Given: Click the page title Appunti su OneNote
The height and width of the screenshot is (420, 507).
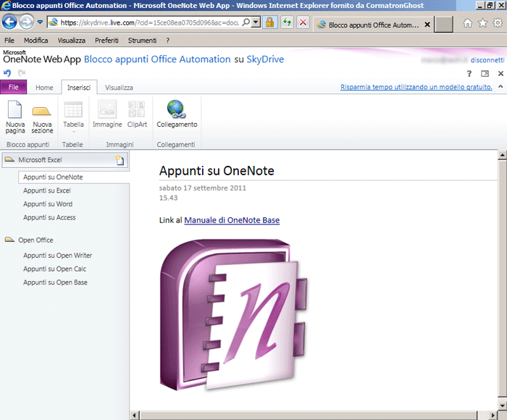Looking at the screenshot, I should click(217, 171).
